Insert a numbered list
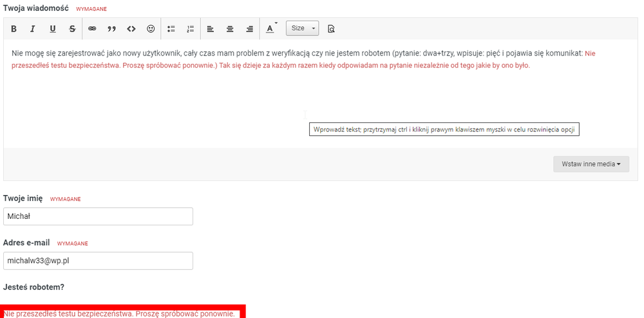 tap(190, 29)
